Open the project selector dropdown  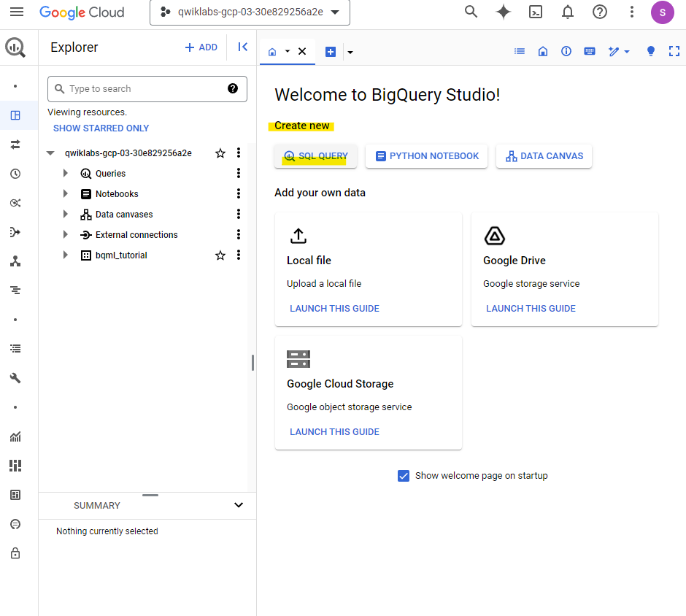pyautogui.click(x=250, y=12)
